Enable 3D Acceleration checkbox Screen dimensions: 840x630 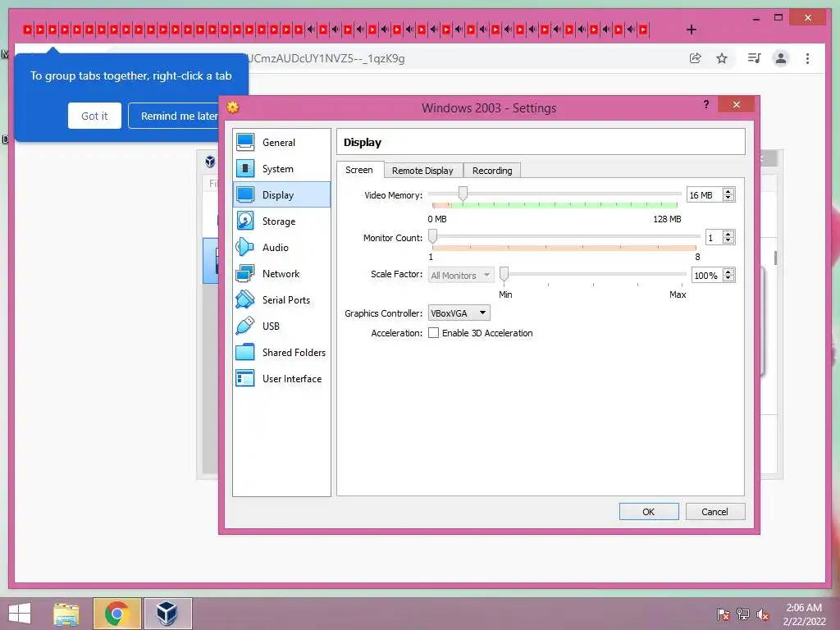point(433,333)
